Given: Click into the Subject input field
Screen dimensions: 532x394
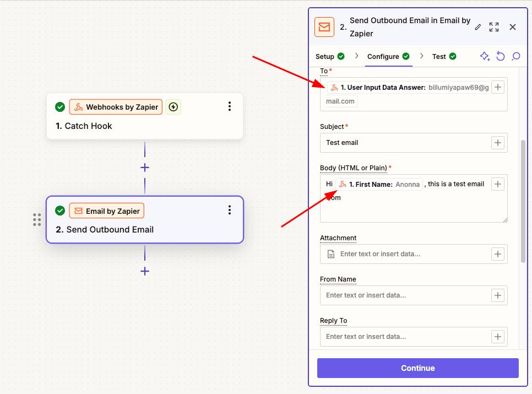Looking at the screenshot, I should coord(405,143).
